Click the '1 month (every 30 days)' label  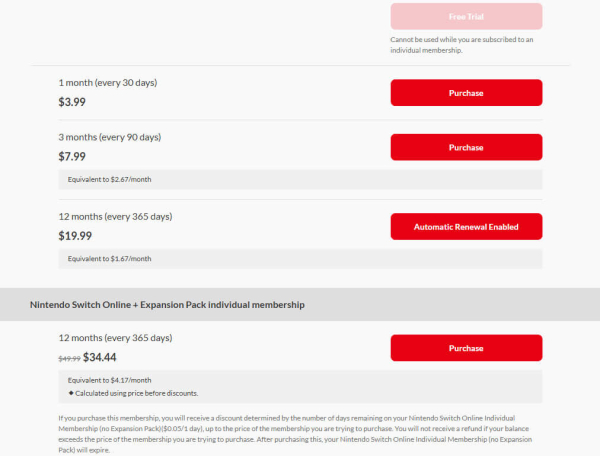click(108, 82)
